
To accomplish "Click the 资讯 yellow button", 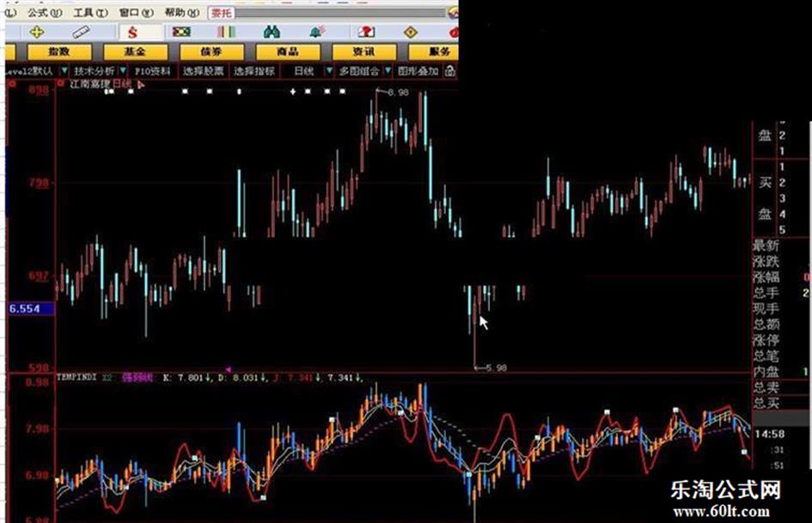I will point(363,52).
